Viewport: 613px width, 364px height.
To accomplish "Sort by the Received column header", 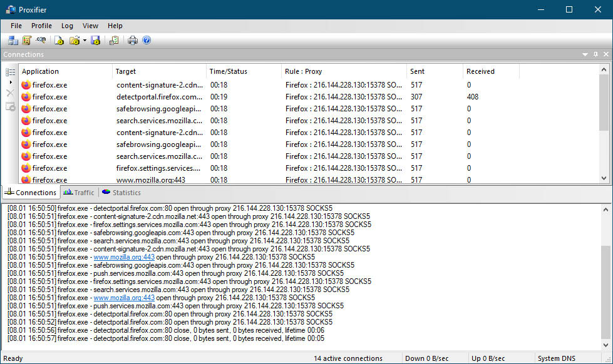I will click(x=491, y=71).
